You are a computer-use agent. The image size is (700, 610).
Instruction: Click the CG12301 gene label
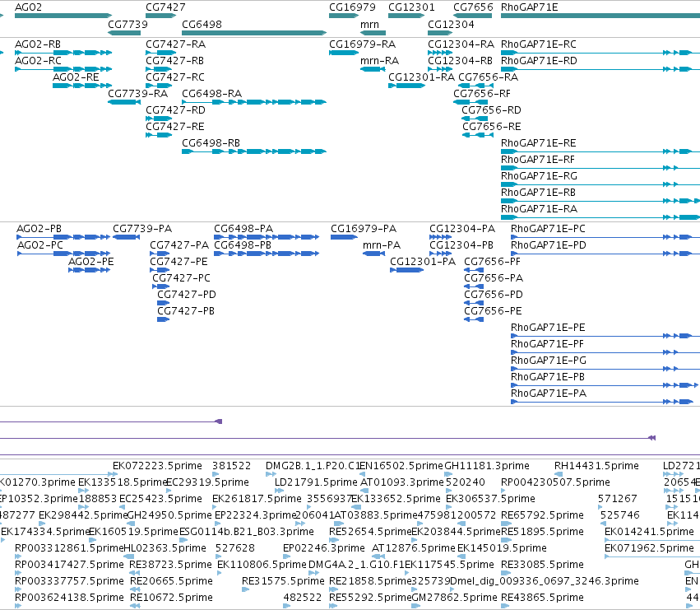point(411,7)
